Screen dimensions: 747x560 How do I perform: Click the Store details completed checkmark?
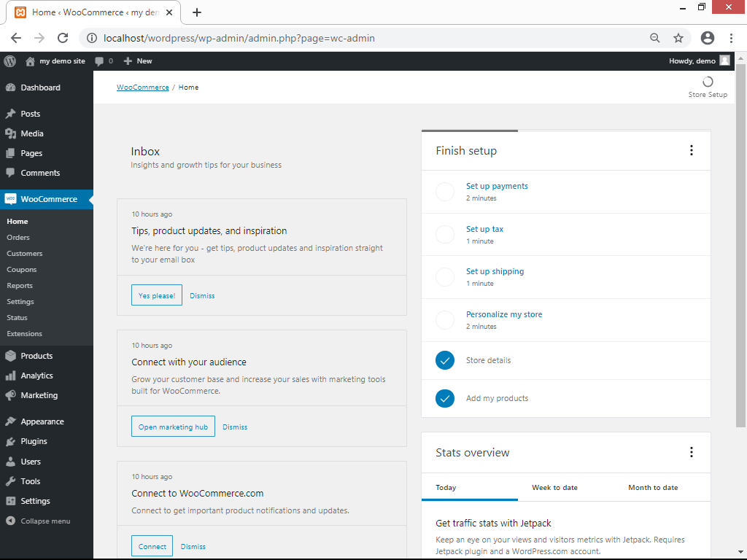click(445, 360)
